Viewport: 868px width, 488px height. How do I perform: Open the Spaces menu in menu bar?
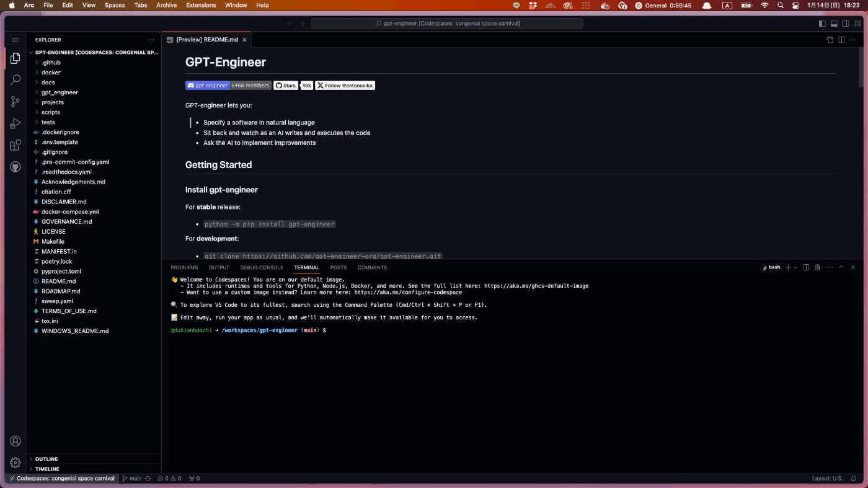[115, 5]
